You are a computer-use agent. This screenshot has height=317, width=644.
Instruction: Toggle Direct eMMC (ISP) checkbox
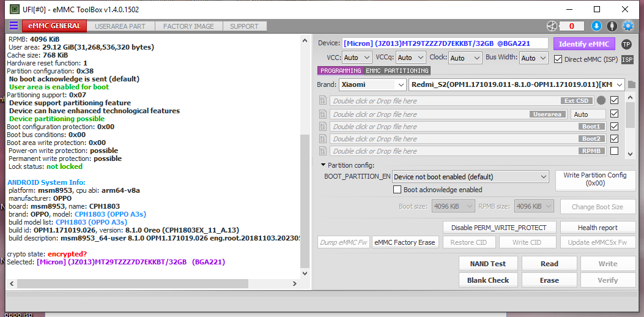558,59
